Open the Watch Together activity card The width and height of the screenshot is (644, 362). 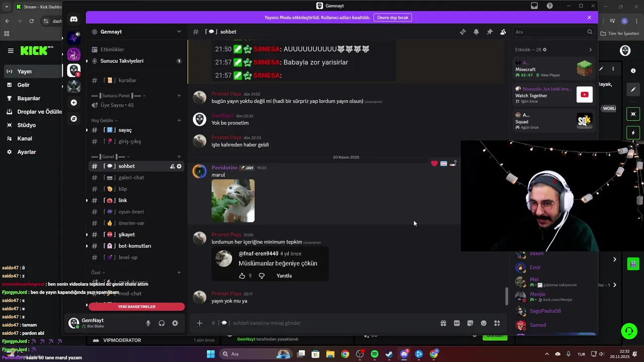point(553,95)
